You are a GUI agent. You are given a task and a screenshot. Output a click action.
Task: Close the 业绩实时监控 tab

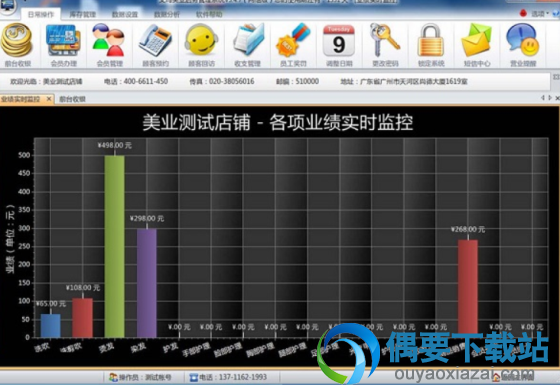click(x=49, y=99)
